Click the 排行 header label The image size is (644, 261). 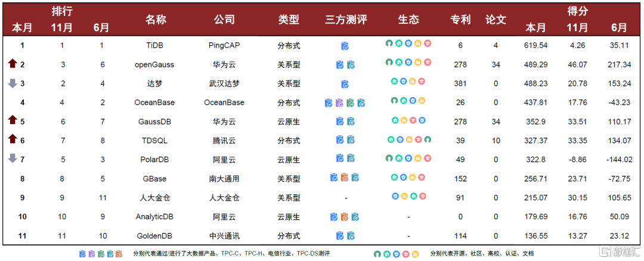point(62,11)
